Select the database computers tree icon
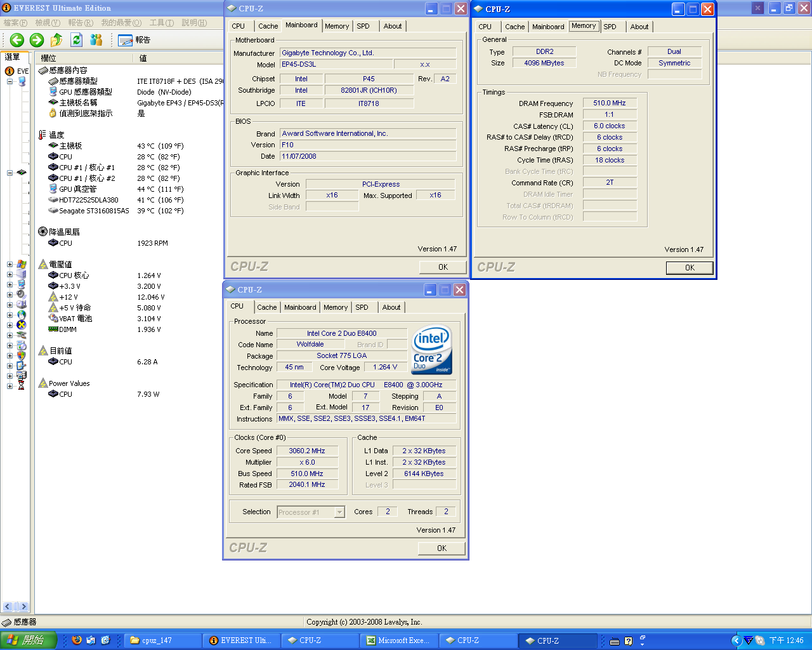The image size is (812, 650). pos(22,376)
